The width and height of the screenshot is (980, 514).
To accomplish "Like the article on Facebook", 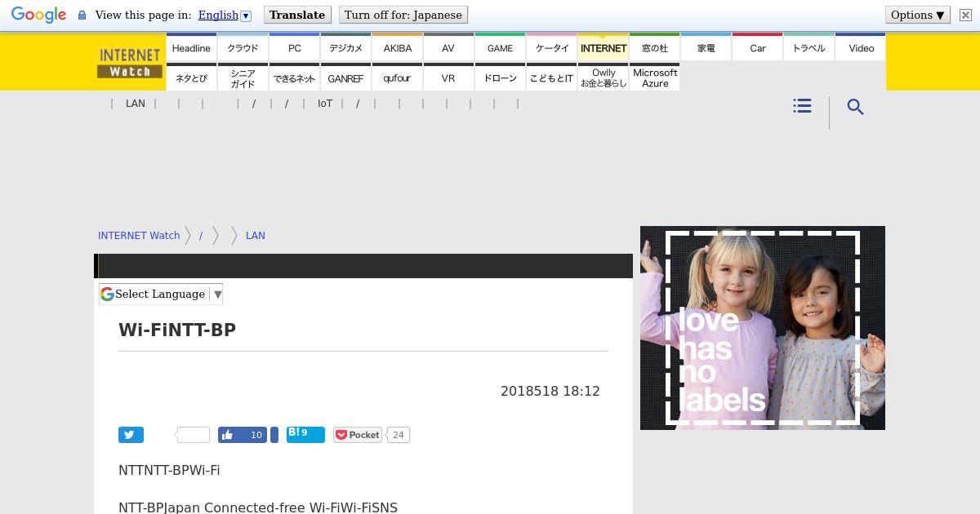I will (x=243, y=435).
